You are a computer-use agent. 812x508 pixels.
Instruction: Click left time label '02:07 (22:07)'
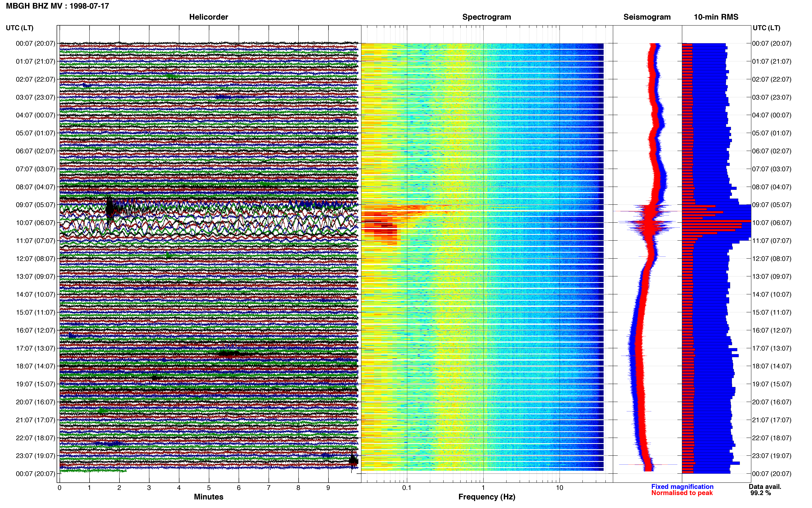click(35, 79)
